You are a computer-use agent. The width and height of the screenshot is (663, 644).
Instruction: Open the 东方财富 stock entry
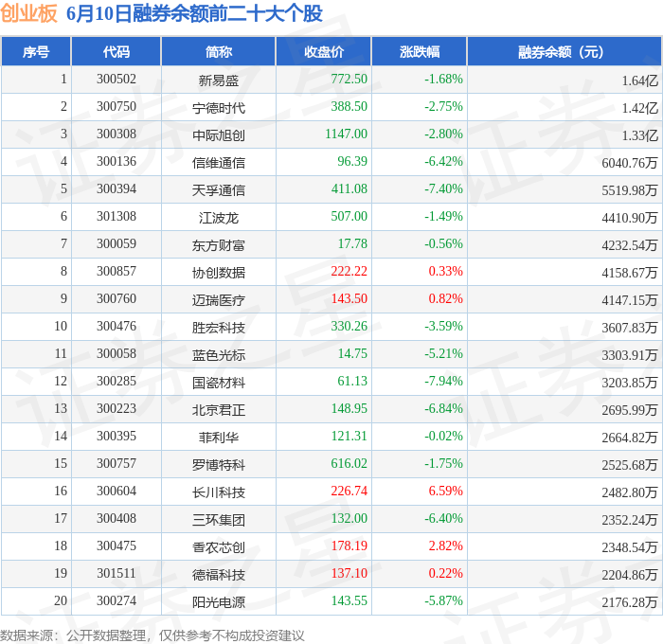click(219, 245)
